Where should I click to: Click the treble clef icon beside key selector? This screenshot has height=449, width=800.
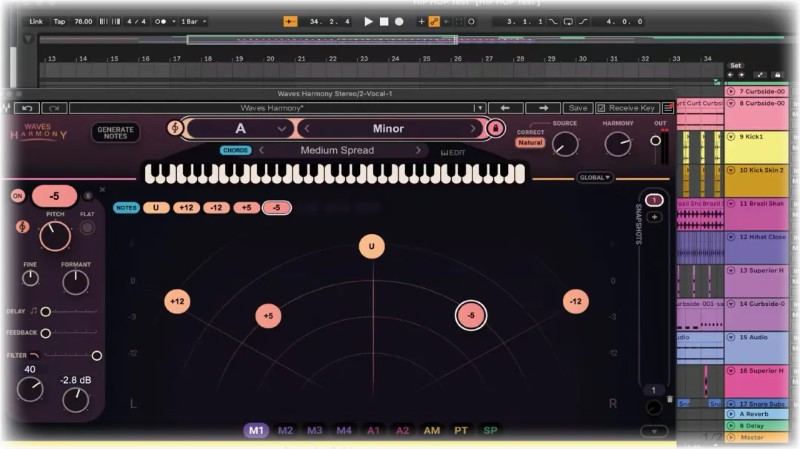click(175, 128)
